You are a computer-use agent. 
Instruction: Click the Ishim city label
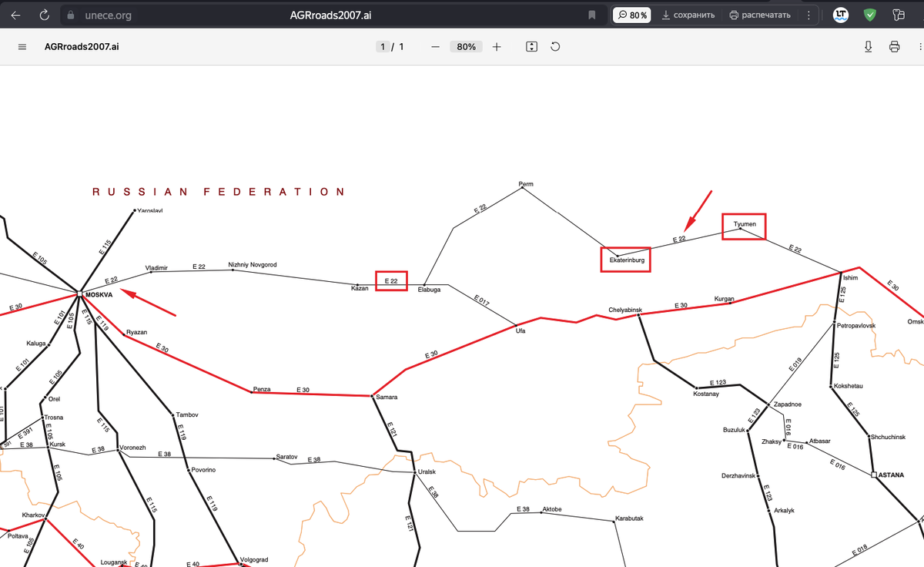tap(850, 278)
